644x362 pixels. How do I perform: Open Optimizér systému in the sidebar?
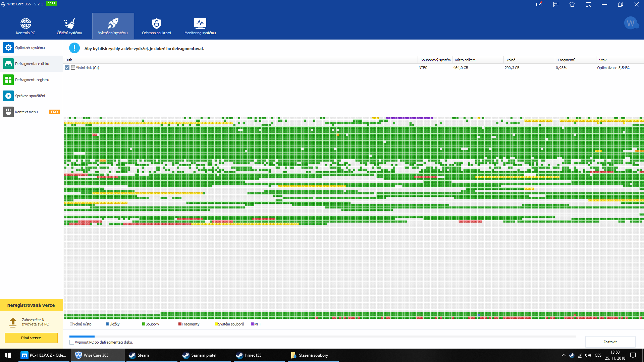[30, 48]
